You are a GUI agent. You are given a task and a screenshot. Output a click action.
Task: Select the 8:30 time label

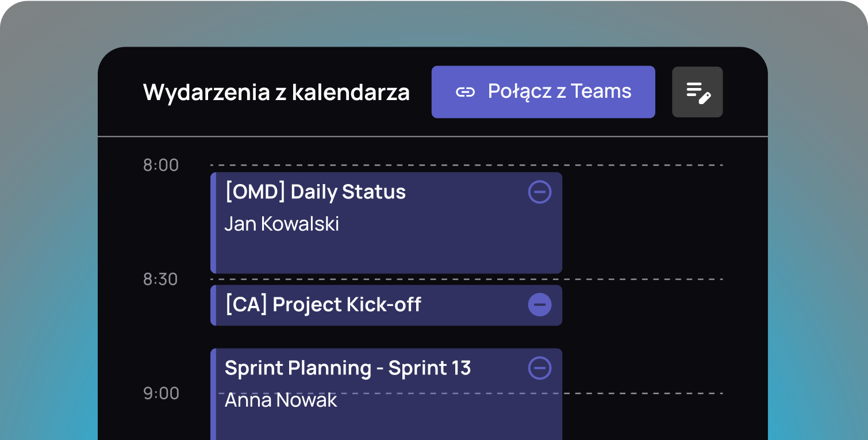(160, 280)
